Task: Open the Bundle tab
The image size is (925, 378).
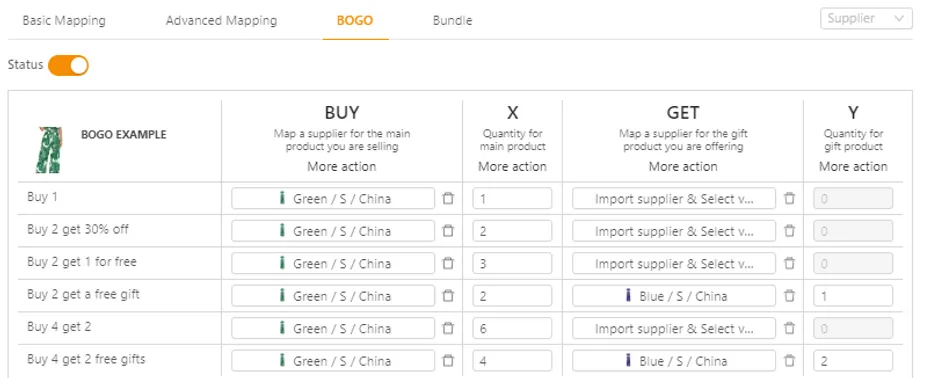Action: 452,21
